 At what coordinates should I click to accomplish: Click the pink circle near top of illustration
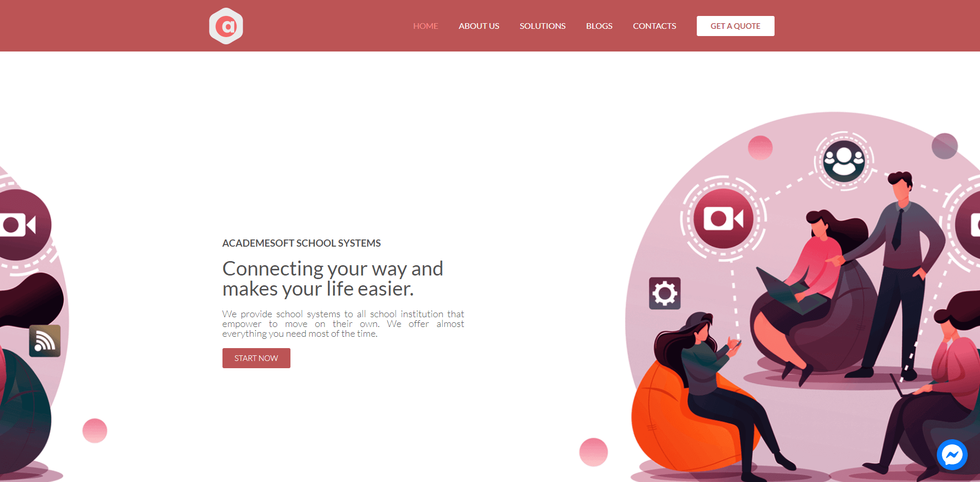[760, 148]
